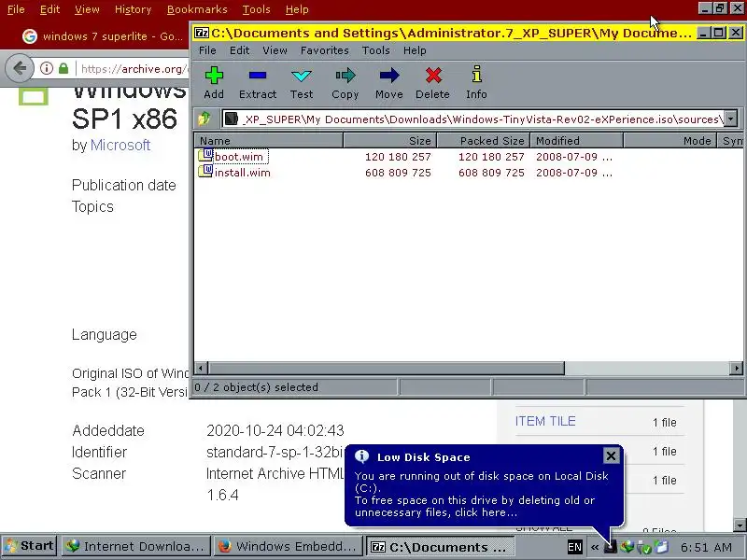Click the Start button

30,546
